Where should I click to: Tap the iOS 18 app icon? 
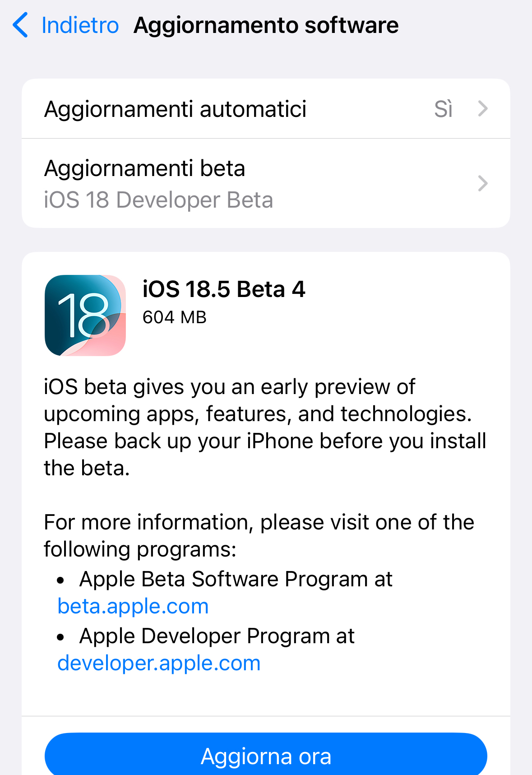(85, 316)
